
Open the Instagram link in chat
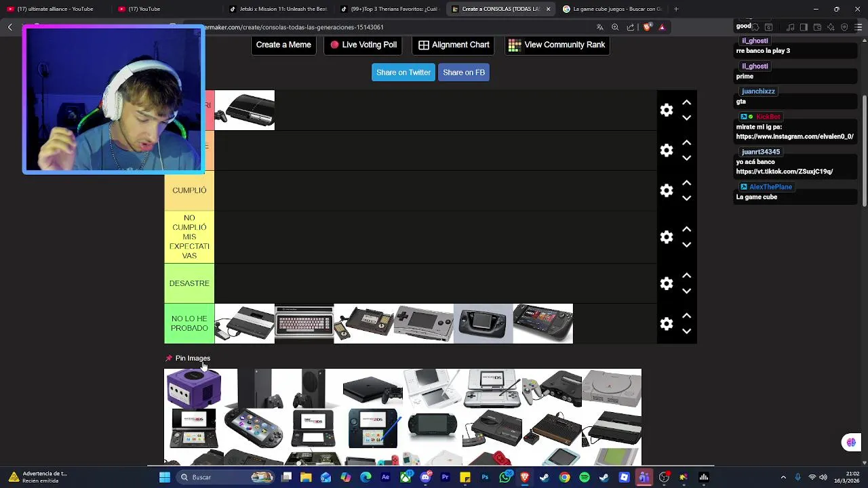tap(795, 136)
